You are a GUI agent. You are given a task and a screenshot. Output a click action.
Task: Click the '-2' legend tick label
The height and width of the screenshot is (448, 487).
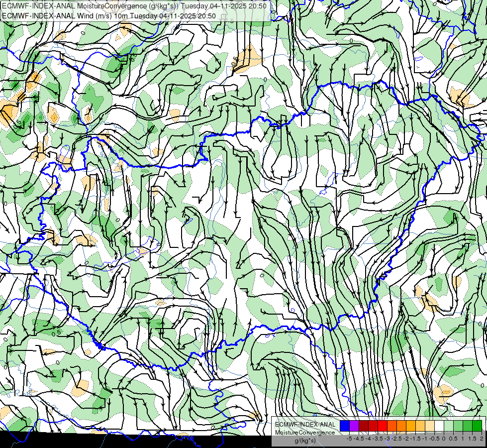click(406, 439)
